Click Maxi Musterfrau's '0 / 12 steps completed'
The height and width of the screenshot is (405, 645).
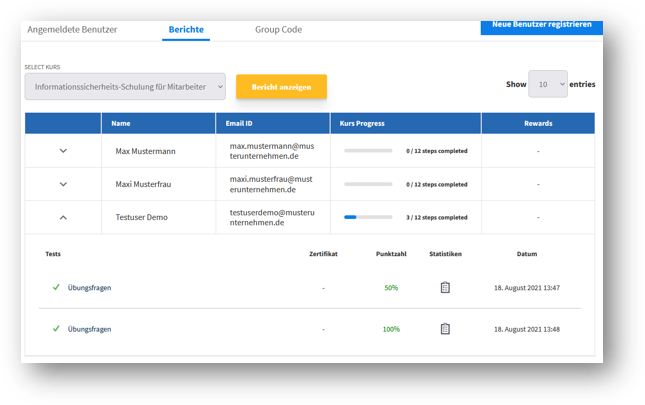tap(437, 184)
